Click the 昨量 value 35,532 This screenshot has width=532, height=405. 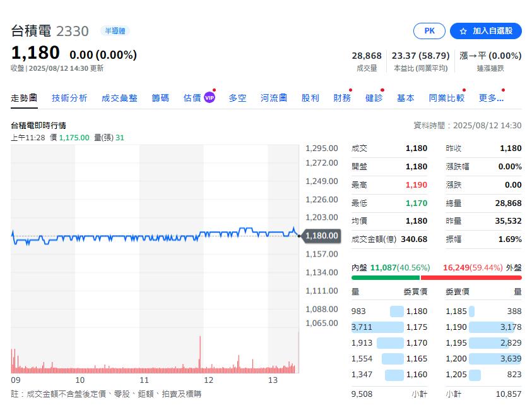(508, 221)
